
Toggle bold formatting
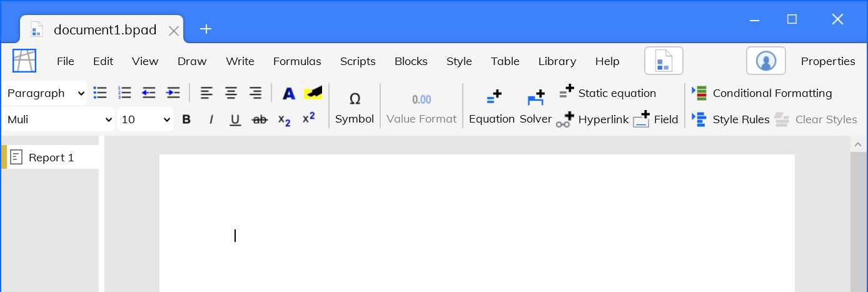(x=186, y=119)
